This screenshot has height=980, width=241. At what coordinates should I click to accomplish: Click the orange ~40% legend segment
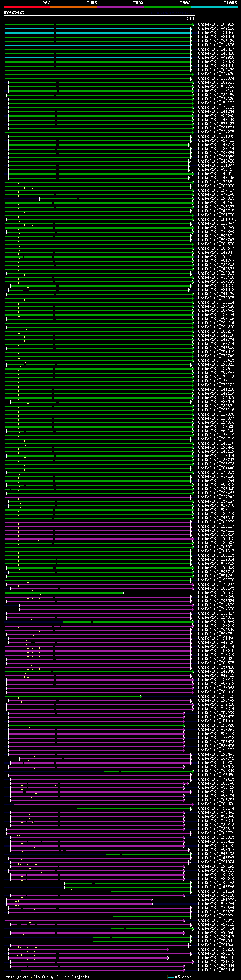pyautogui.click(x=74, y=6)
